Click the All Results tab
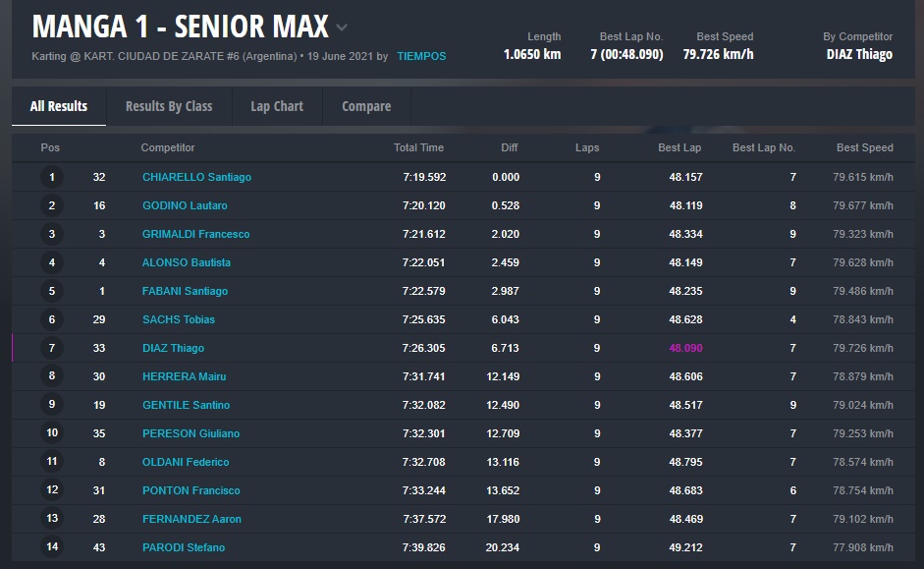The width and height of the screenshot is (924, 569). point(59,106)
